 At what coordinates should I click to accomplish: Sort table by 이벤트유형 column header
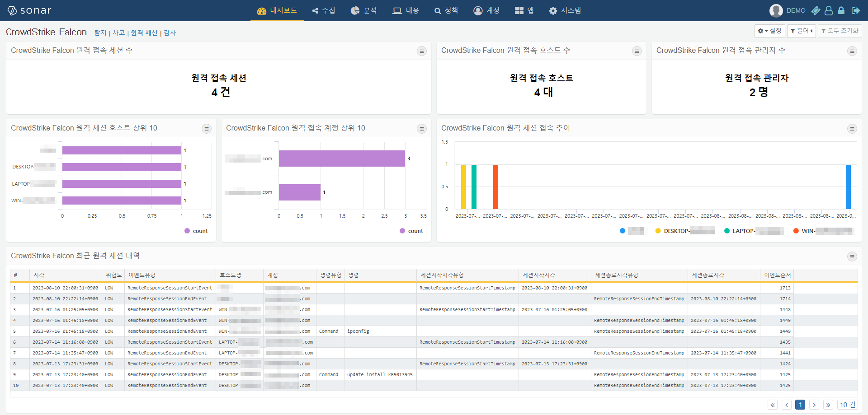point(170,275)
